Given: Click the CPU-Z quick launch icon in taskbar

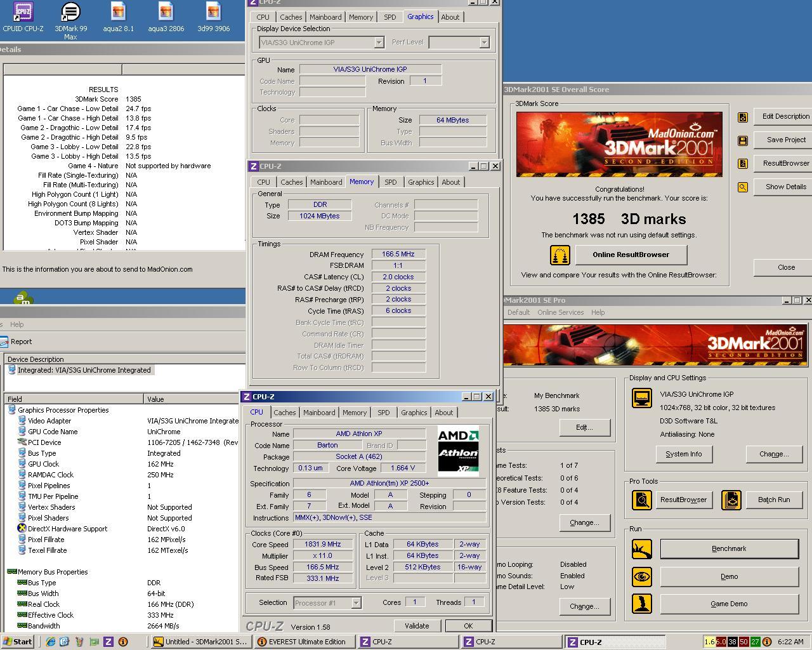Looking at the screenshot, I should point(108,642).
